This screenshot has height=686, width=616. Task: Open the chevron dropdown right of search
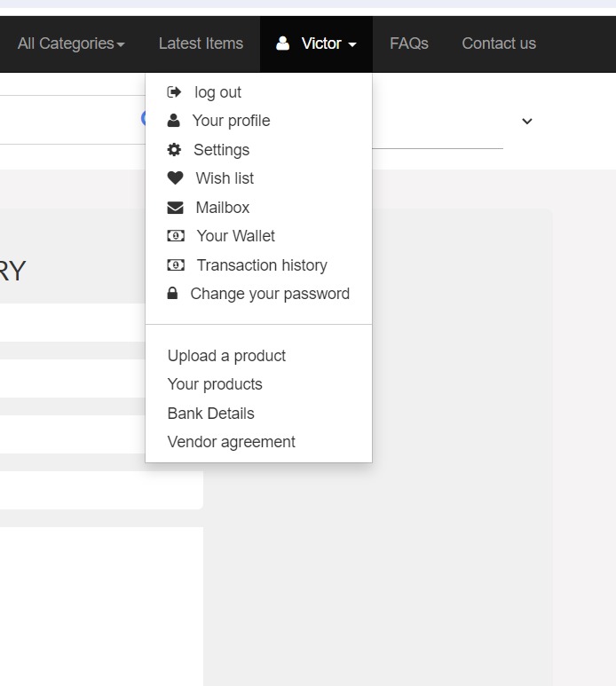tap(526, 122)
